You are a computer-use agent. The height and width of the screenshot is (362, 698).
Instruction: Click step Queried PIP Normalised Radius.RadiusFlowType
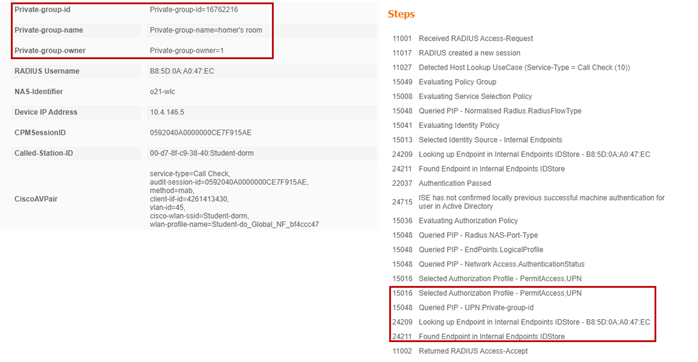(x=487, y=110)
